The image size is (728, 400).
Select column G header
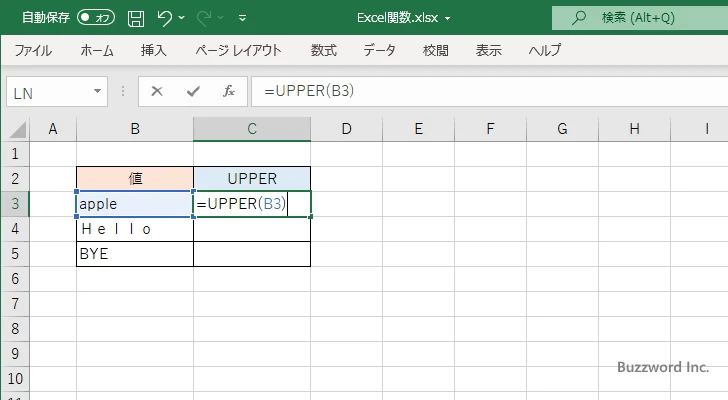click(x=562, y=129)
